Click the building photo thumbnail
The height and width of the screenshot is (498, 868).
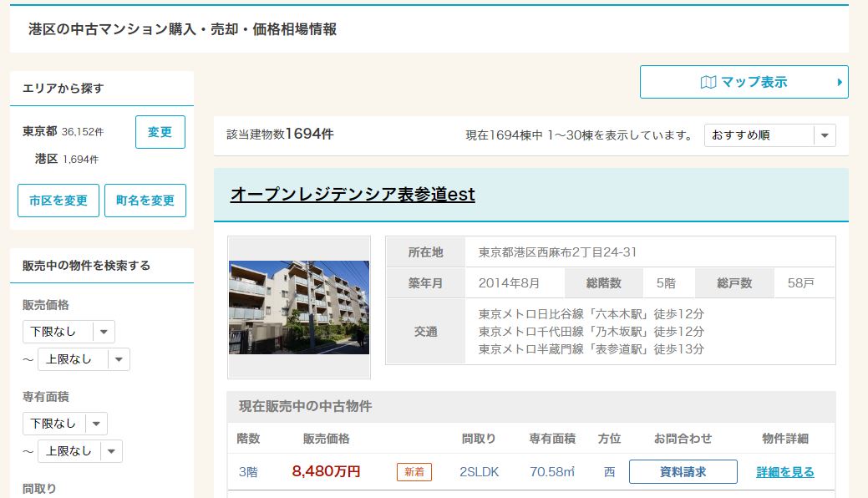pyautogui.click(x=299, y=307)
